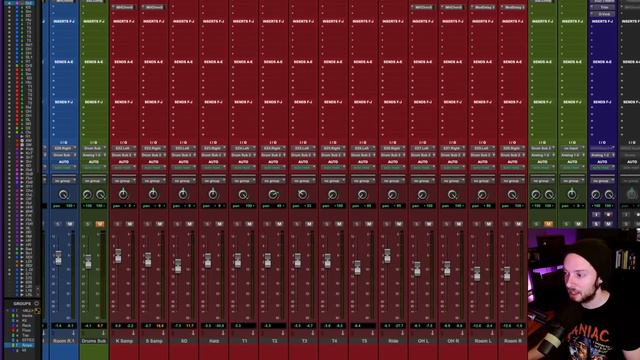Screen dimensions: 640x360
Task: Click the left pan knob on Drums Sub
Action: coord(87,195)
